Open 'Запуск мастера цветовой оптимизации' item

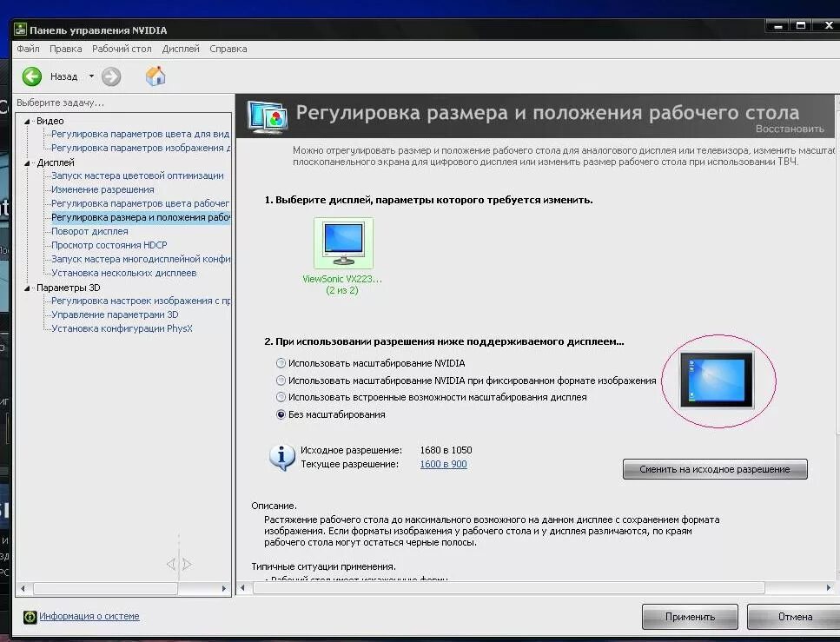137,175
